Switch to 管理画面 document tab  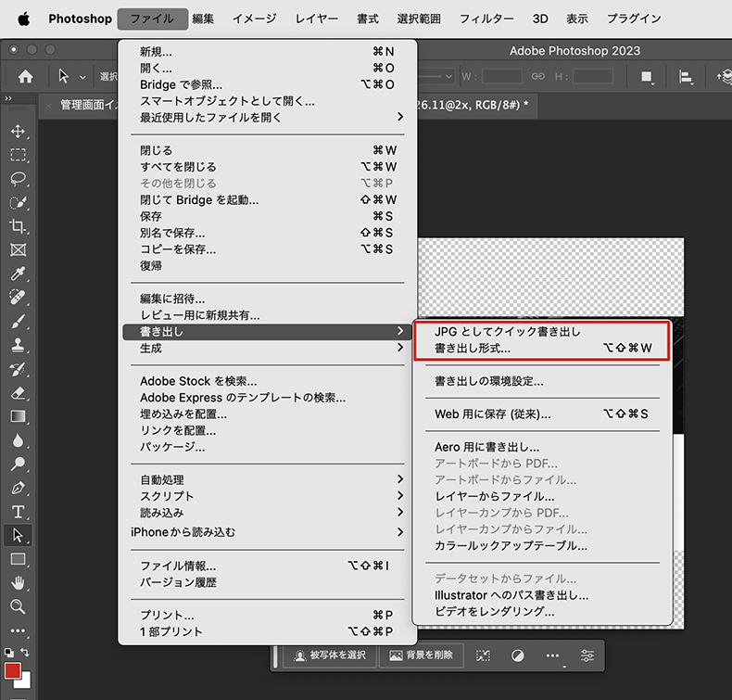89,105
